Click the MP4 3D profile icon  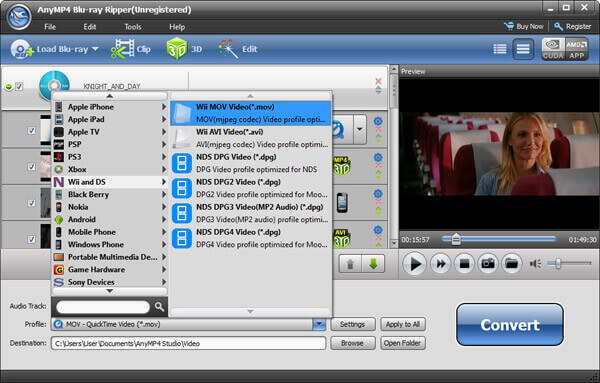341,166
